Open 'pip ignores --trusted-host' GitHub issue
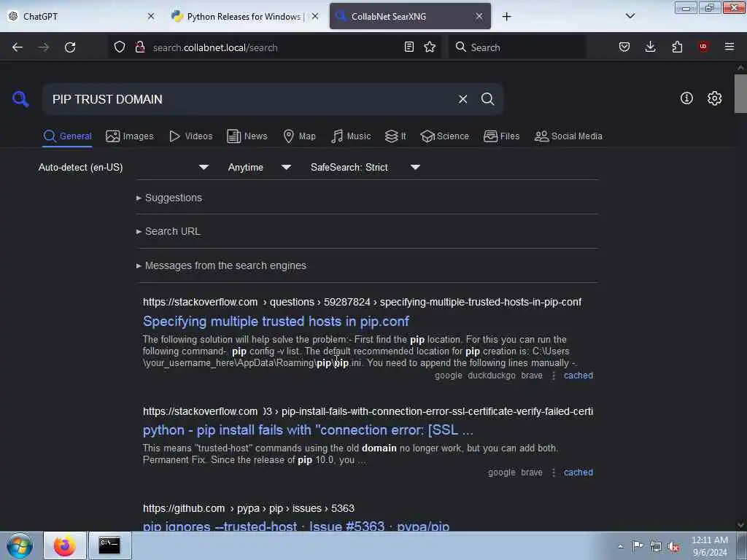The image size is (747, 560). pyautogui.click(x=296, y=526)
